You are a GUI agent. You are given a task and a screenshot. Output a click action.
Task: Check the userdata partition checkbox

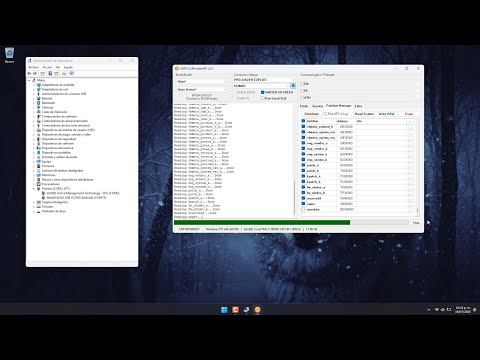303,209
